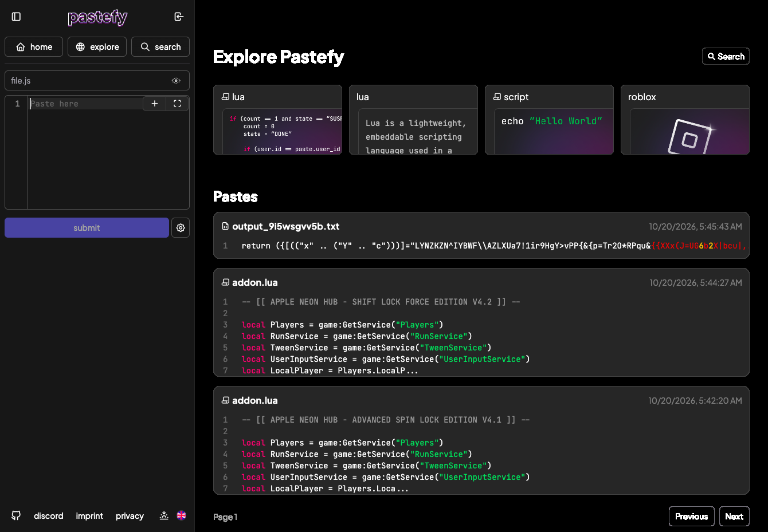768x532 pixels.
Task: Click the login arrow icon beside logo
Action: pos(179,17)
